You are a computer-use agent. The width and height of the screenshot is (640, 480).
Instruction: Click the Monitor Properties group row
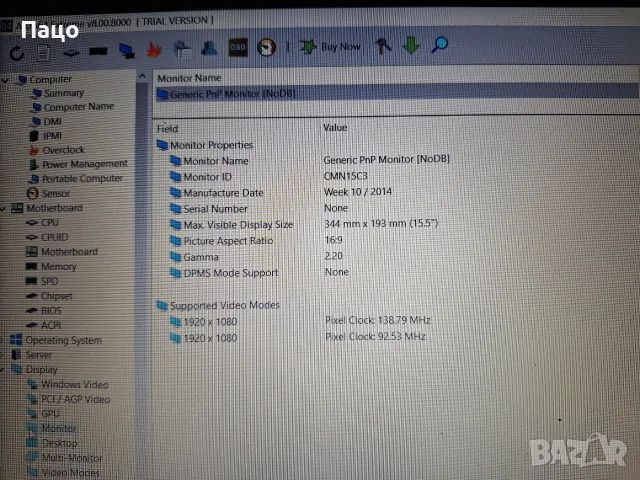(205, 145)
